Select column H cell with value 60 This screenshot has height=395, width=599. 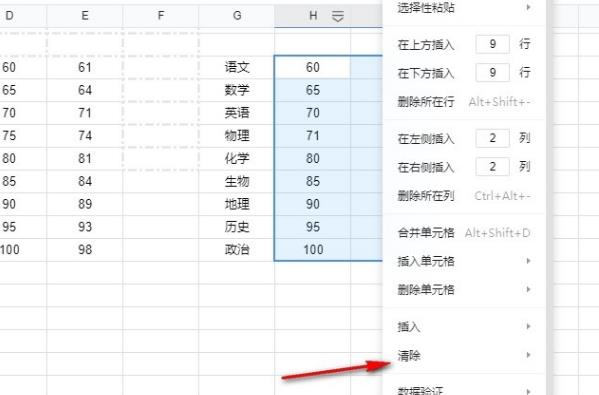pos(313,68)
